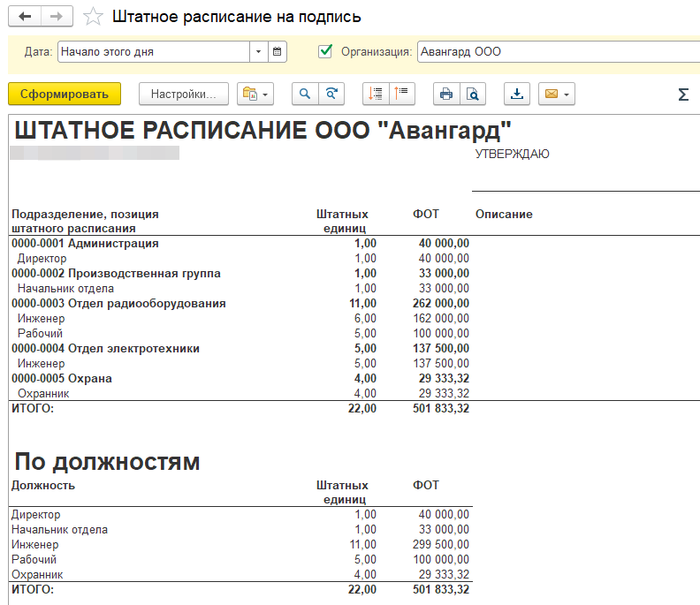Viewport: 700px width, 605px height.
Task: Select row '0000-0002 Производственная группа'
Action: [116, 274]
